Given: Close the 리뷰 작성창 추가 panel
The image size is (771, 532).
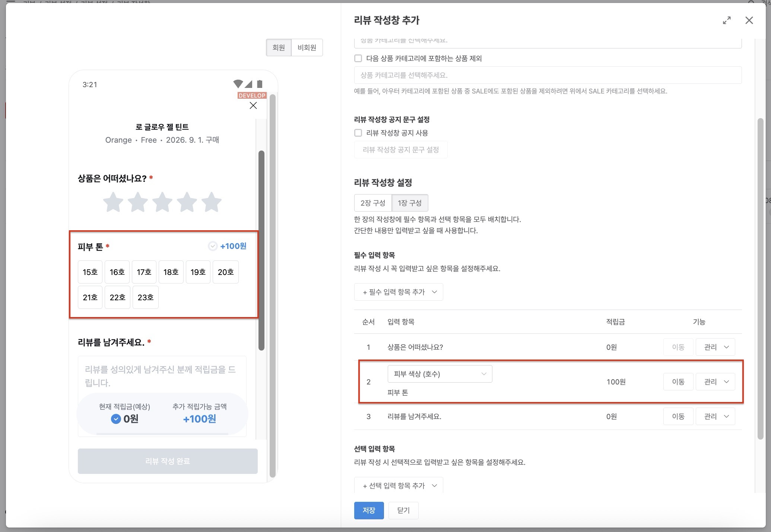Looking at the screenshot, I should 749,20.
